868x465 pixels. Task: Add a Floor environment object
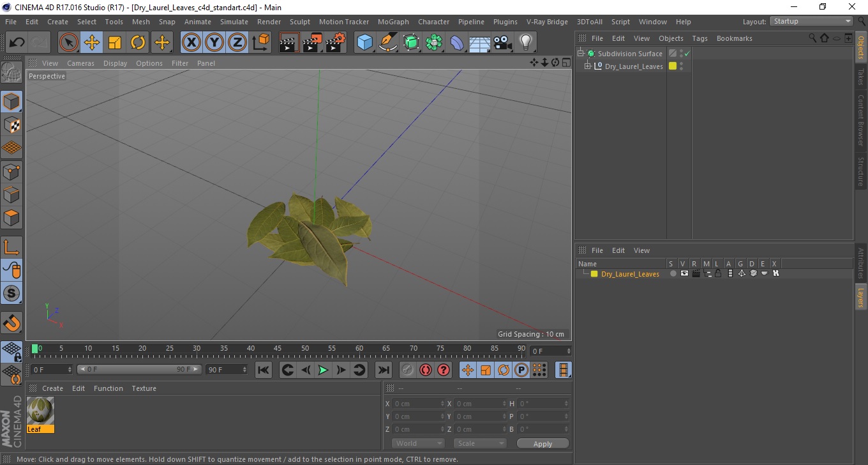480,43
